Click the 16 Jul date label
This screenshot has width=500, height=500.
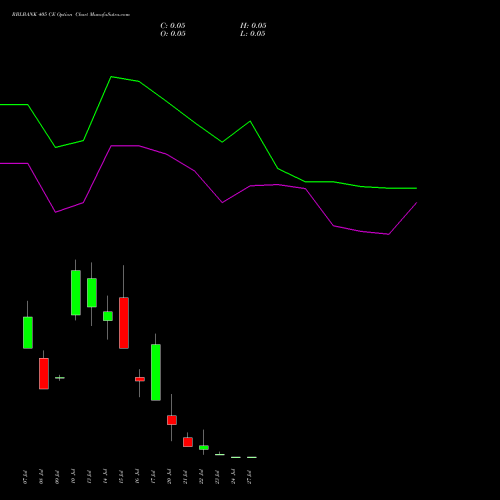point(137,477)
